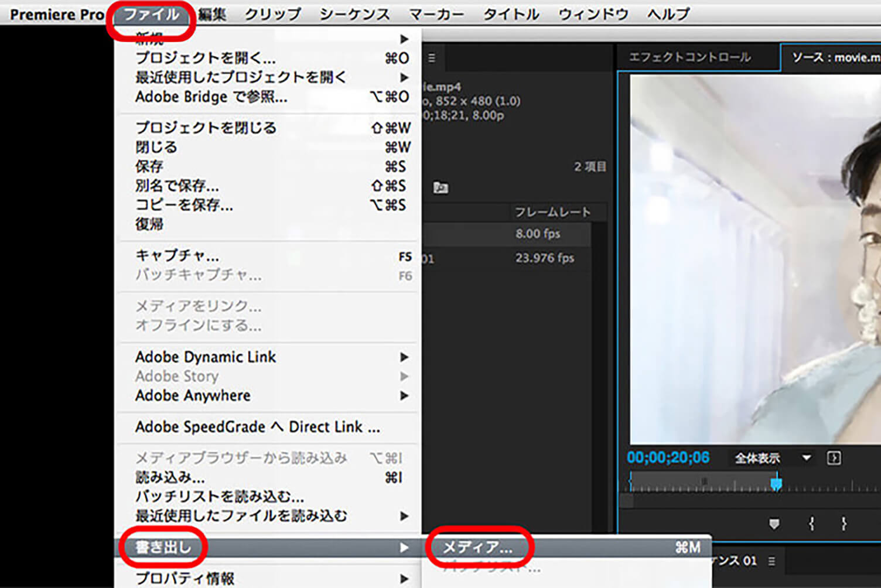Expand Adobe Dynamic Link submenu
The image size is (881, 588).
pyautogui.click(x=268, y=357)
